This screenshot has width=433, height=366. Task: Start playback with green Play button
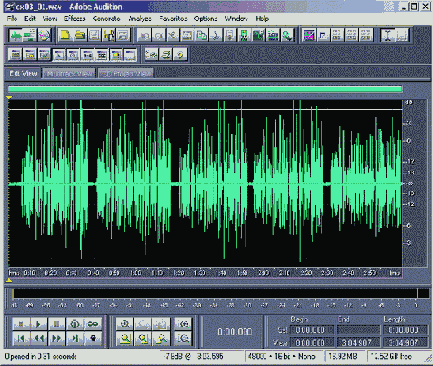coord(39,324)
